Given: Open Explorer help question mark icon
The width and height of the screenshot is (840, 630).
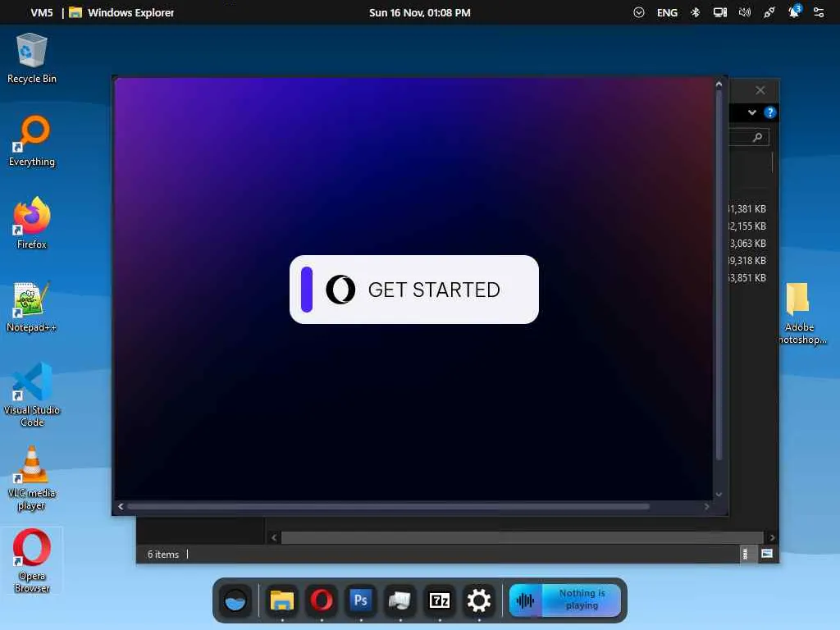Looking at the screenshot, I should pos(769,112).
